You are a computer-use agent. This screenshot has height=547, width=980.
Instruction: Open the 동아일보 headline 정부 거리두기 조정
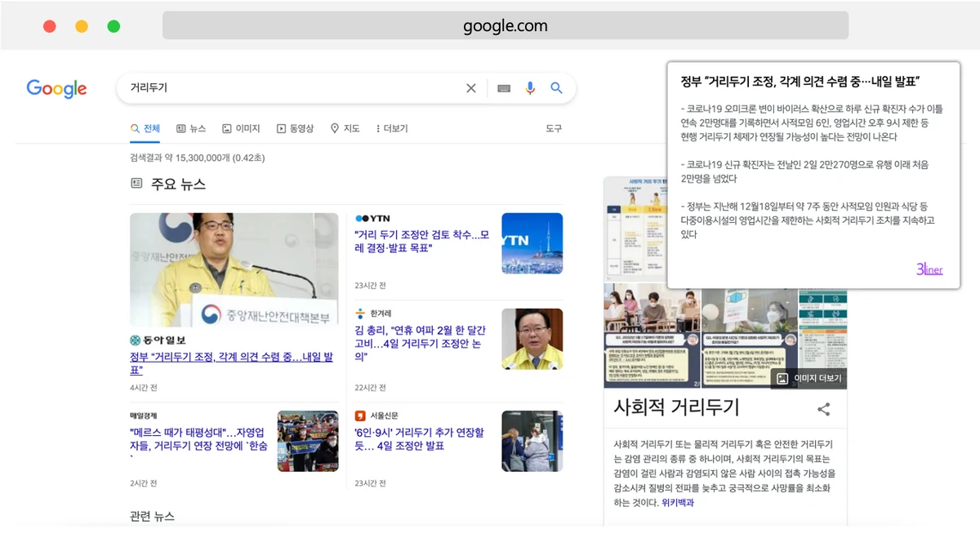tap(231, 363)
